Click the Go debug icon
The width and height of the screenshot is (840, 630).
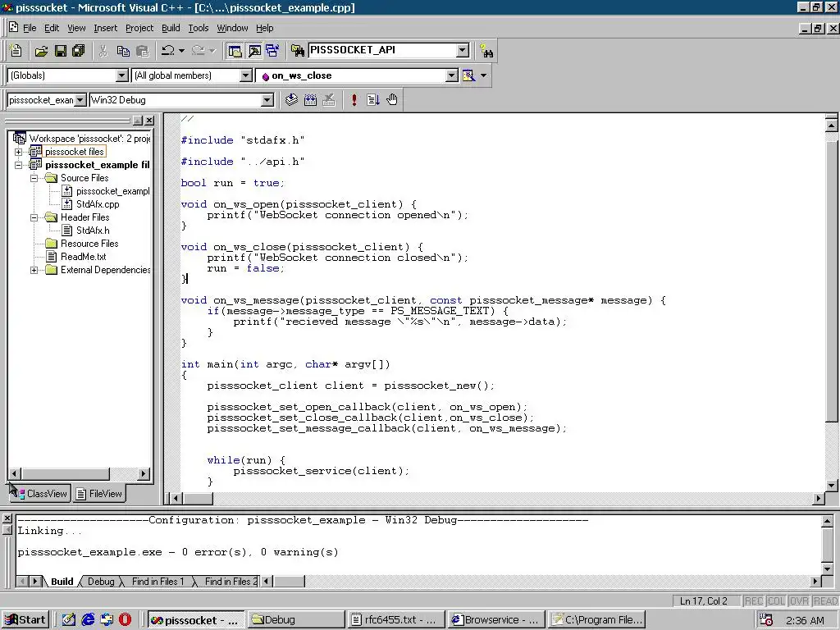pyautogui.click(x=373, y=99)
